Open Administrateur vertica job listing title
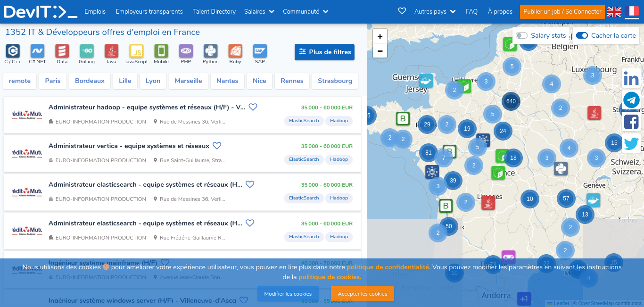Screen dimensions: 644x307 [129, 146]
